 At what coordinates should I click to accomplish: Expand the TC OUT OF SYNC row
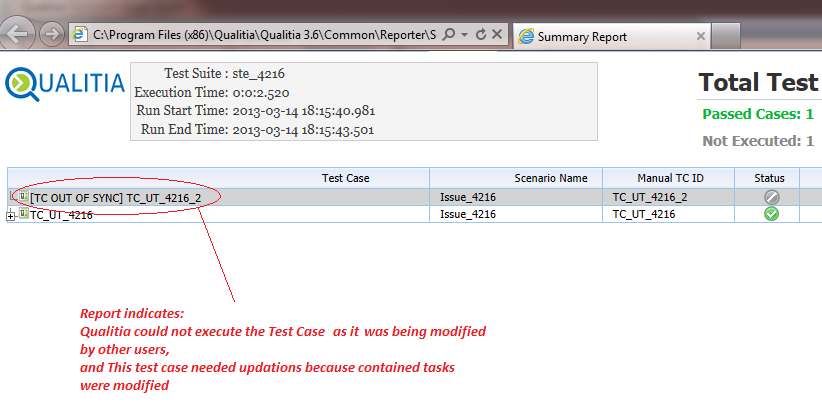[11, 198]
